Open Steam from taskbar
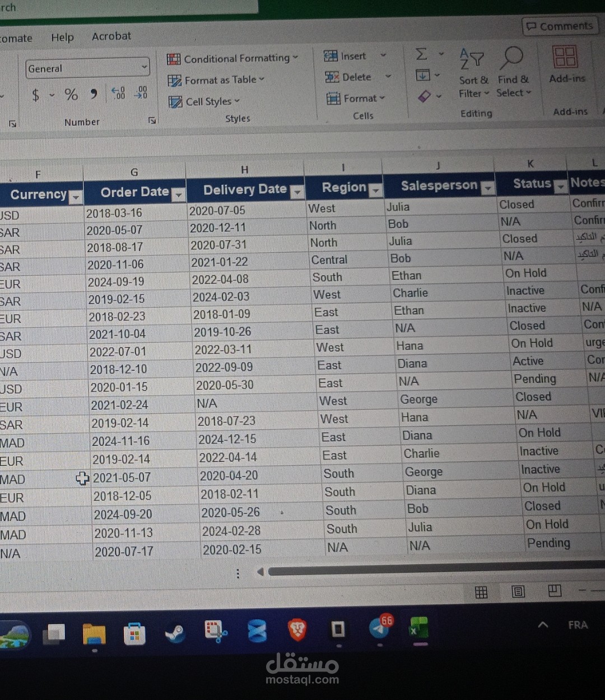Screen dimensions: 605x700 (175, 633)
